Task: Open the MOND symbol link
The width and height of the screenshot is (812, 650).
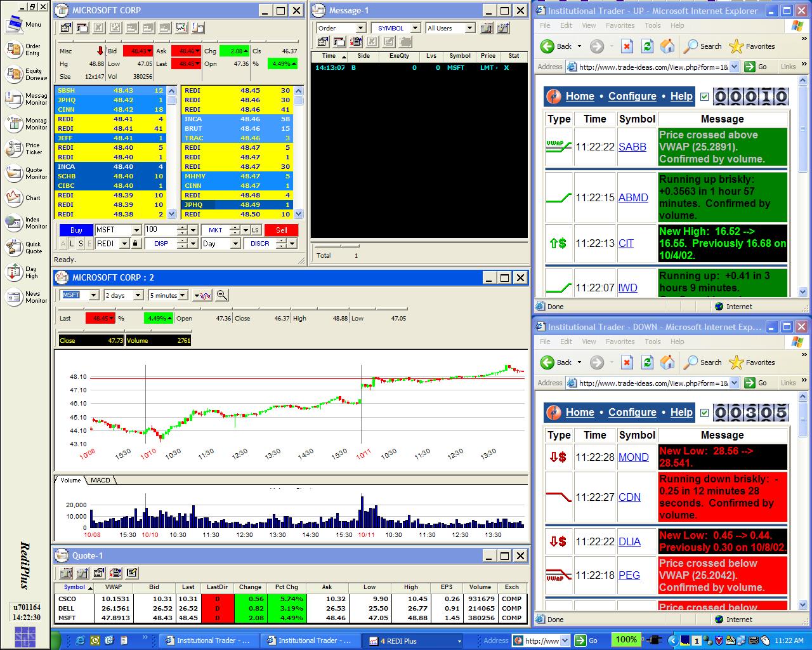Action: tap(633, 457)
